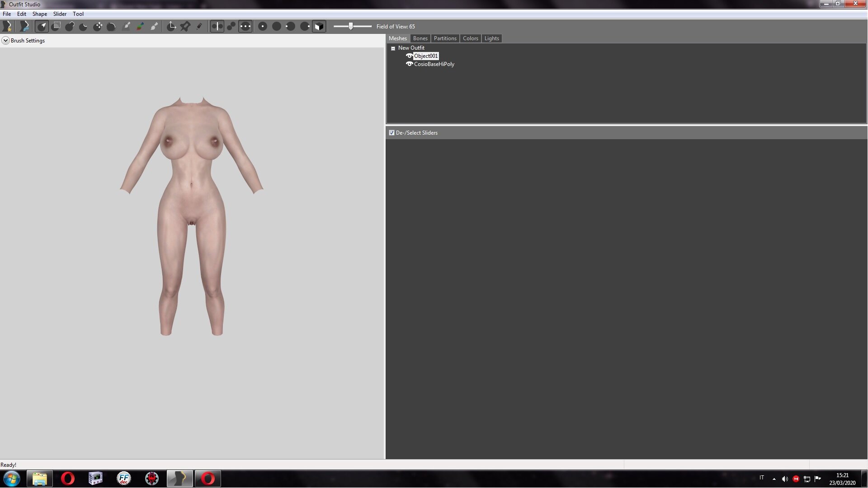Choose the Mask brush tool
Viewport: 868px width, 488px height.
click(56, 26)
